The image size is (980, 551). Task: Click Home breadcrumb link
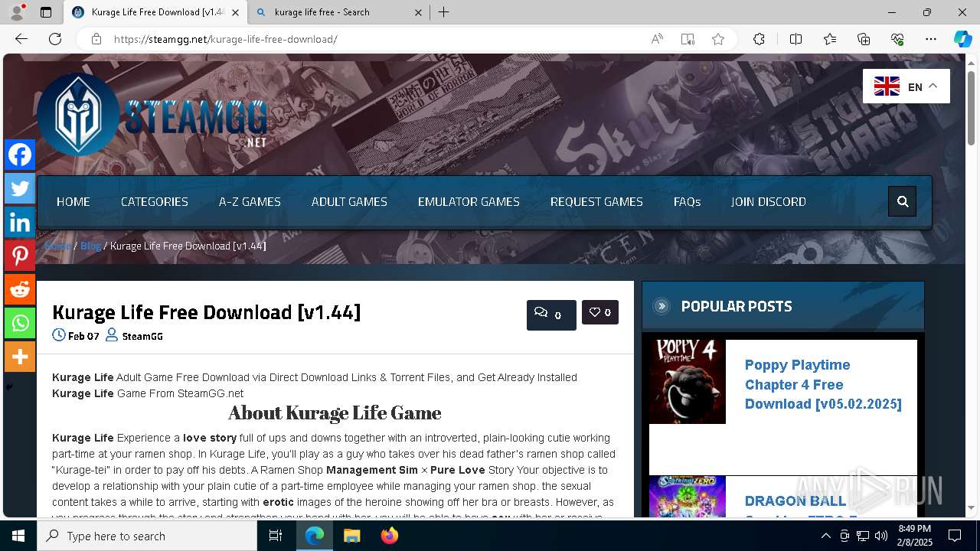[x=57, y=246]
